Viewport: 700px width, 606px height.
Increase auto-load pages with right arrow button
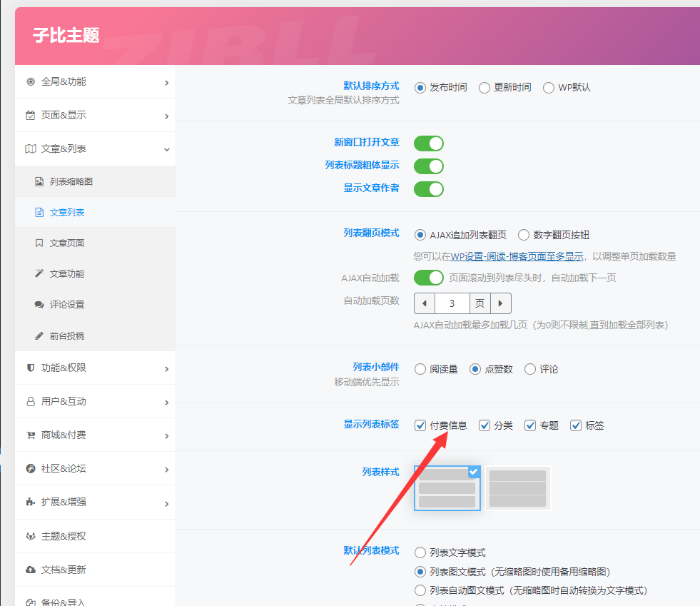[499, 303]
